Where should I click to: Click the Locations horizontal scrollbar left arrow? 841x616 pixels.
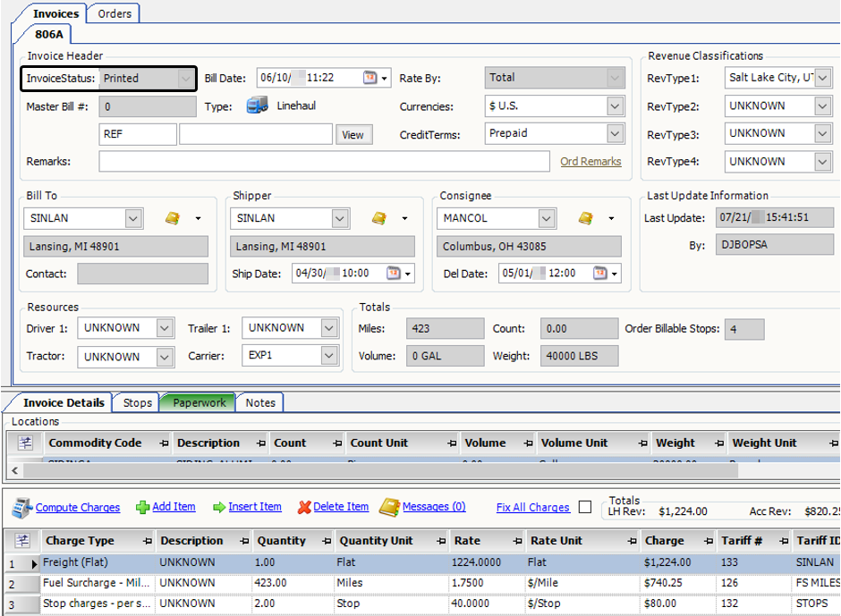click(x=13, y=469)
